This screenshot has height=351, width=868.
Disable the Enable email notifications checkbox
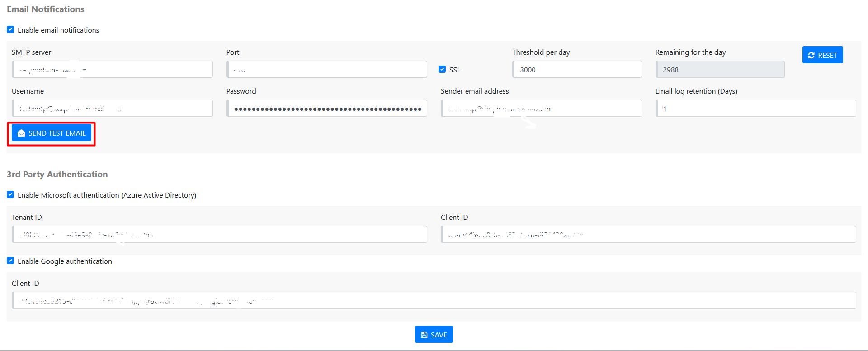point(10,30)
